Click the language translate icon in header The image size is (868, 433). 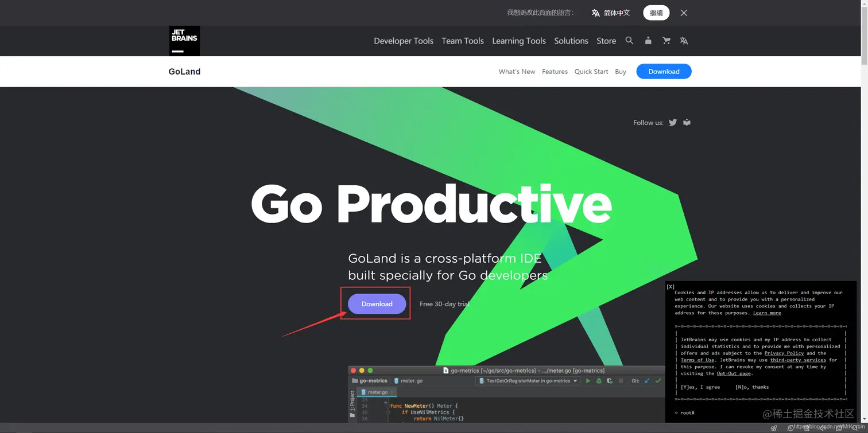pos(684,41)
